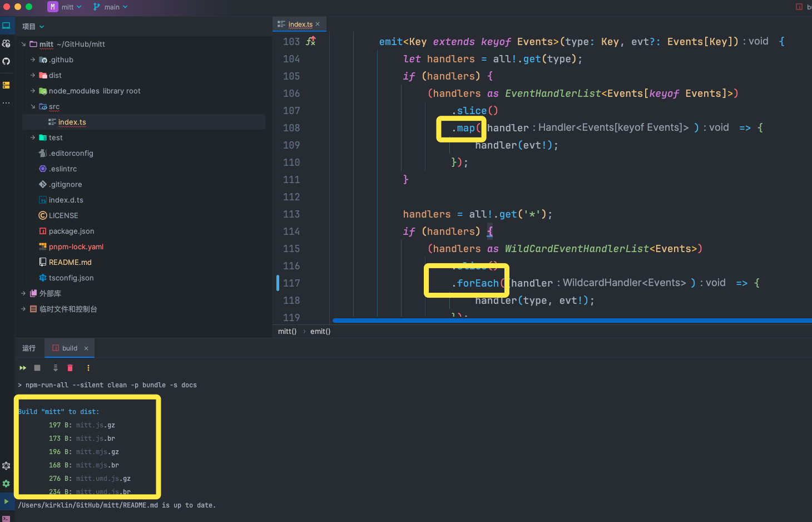This screenshot has height=522, width=812.
Task: Click line number 117 in the gutter
Action: click(x=291, y=283)
